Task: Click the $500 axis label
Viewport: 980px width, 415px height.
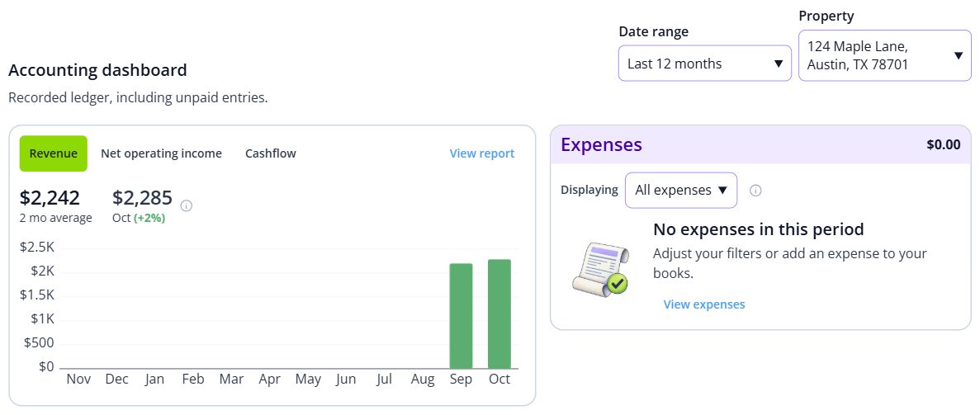Action: [x=40, y=342]
